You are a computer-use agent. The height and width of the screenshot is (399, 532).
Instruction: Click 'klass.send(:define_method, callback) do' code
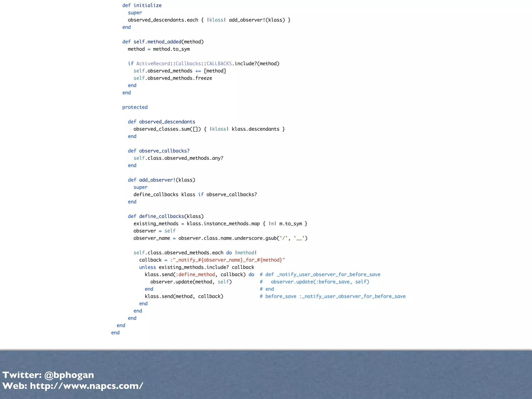[199, 275]
